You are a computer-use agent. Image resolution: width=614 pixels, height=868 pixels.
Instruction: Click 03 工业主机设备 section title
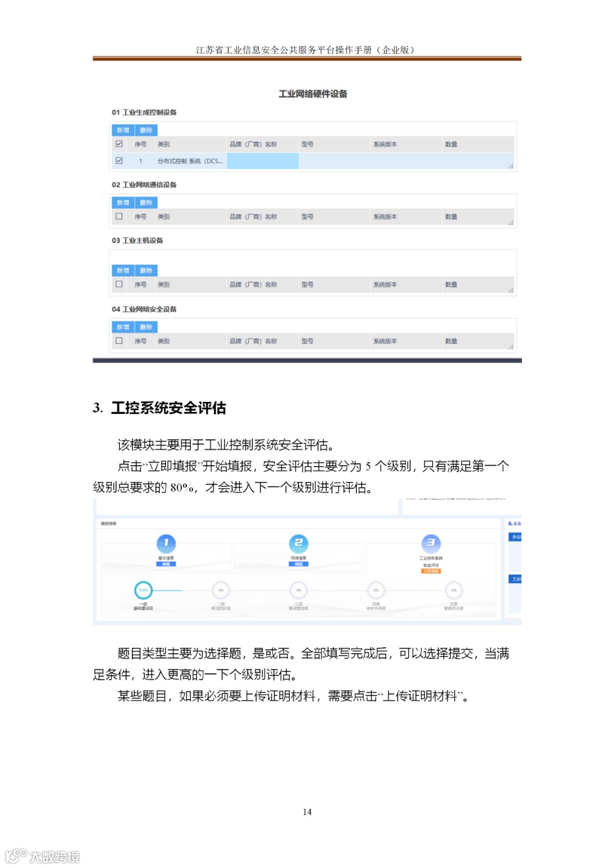tap(137, 240)
